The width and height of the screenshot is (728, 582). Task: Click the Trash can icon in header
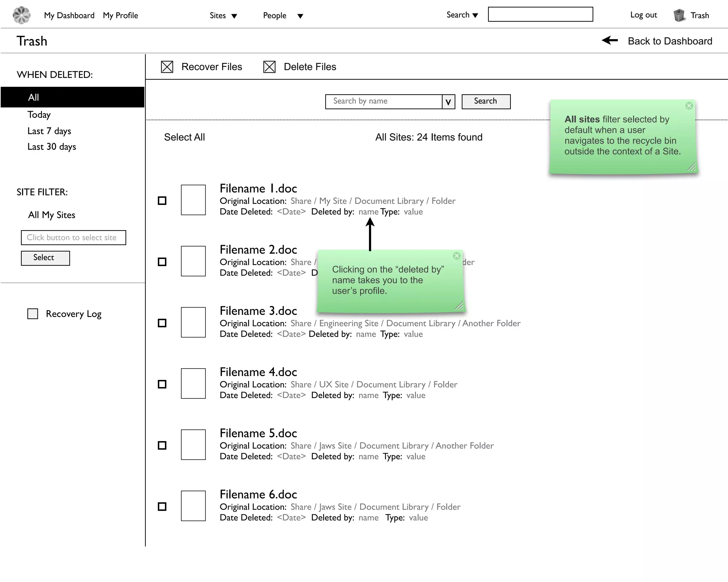[x=679, y=15]
